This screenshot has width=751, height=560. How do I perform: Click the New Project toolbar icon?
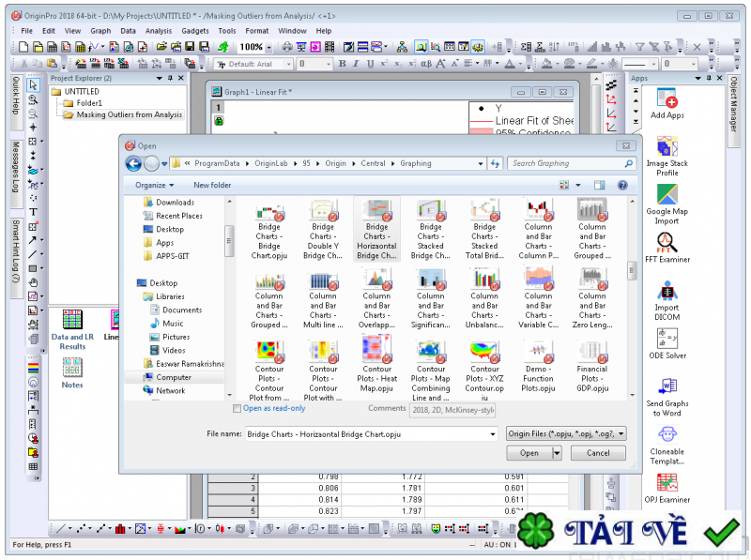click(x=23, y=47)
